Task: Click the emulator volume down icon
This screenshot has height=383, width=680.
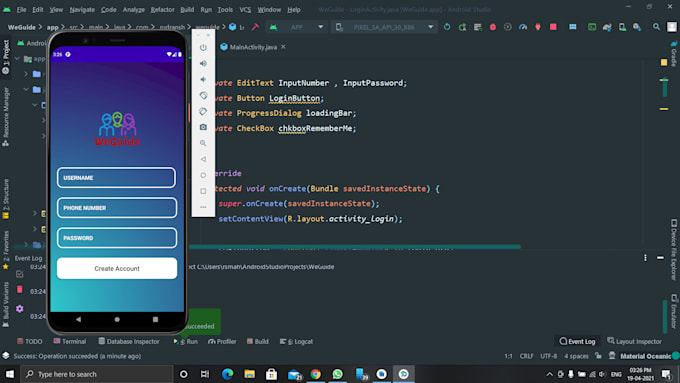Action: click(x=203, y=79)
